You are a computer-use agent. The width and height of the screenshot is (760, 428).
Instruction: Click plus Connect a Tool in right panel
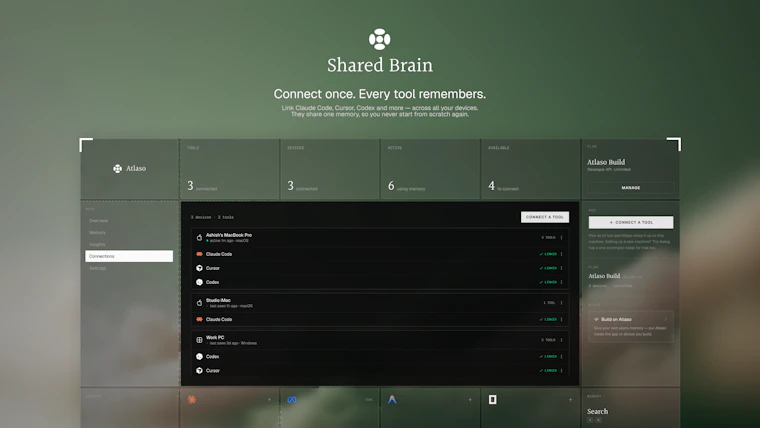pyautogui.click(x=631, y=222)
